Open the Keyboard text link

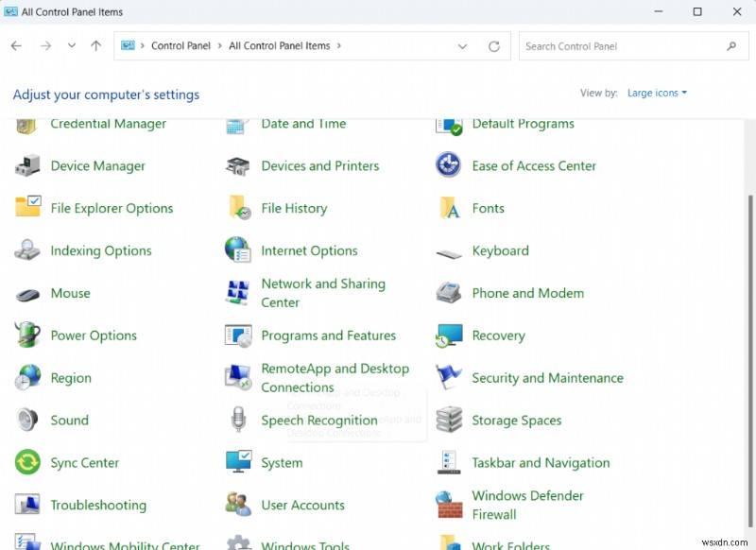[x=501, y=250]
